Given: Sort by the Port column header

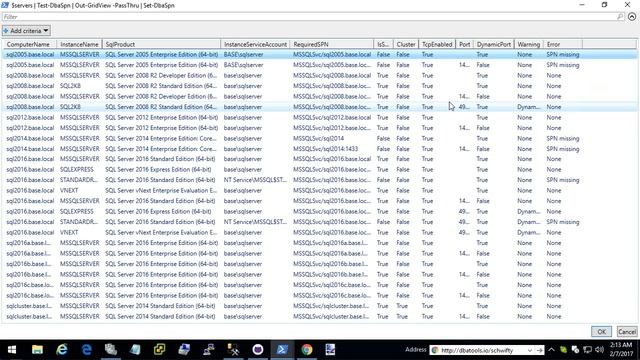Looking at the screenshot, I should pyautogui.click(x=464, y=44).
